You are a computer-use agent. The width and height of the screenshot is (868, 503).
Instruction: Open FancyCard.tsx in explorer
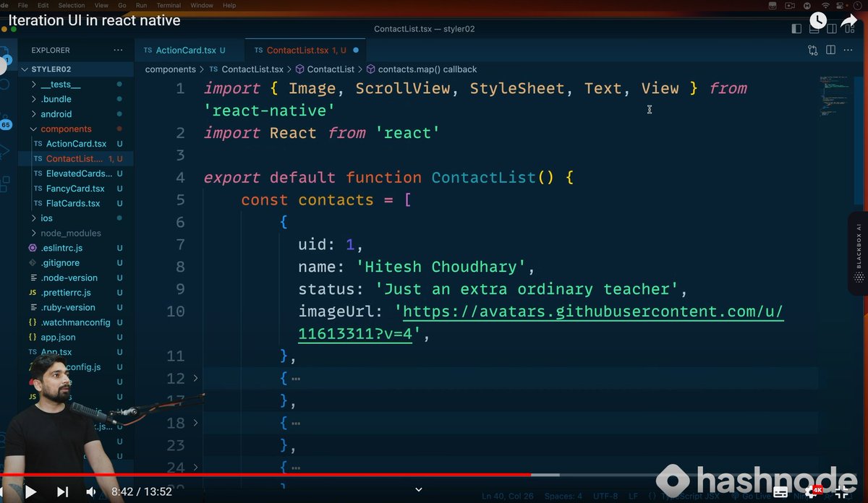pyautogui.click(x=75, y=188)
